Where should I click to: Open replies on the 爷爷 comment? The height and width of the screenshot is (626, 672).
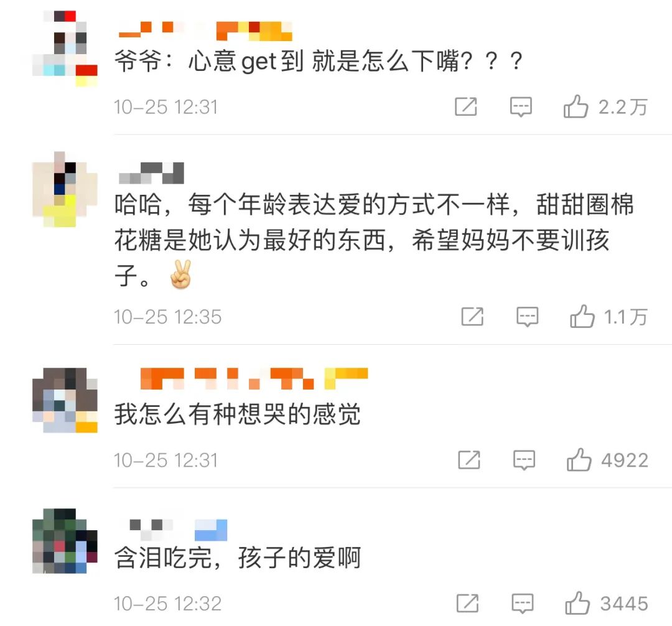(521, 106)
